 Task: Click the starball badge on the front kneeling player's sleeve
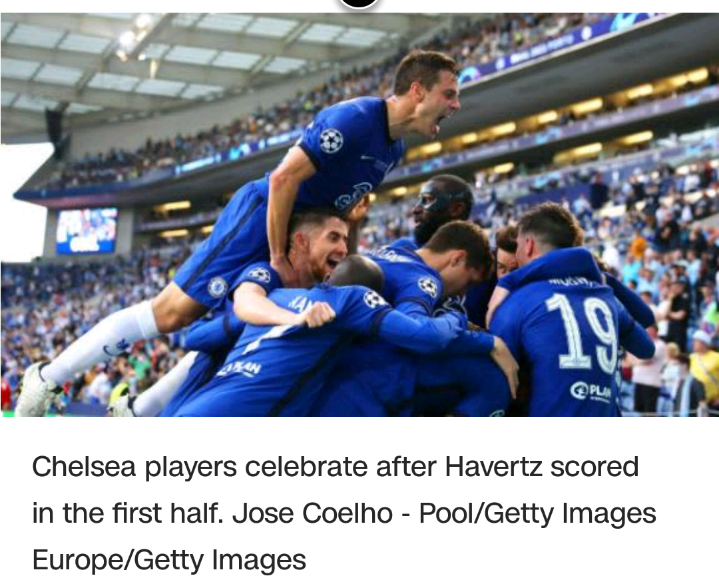pos(374,298)
